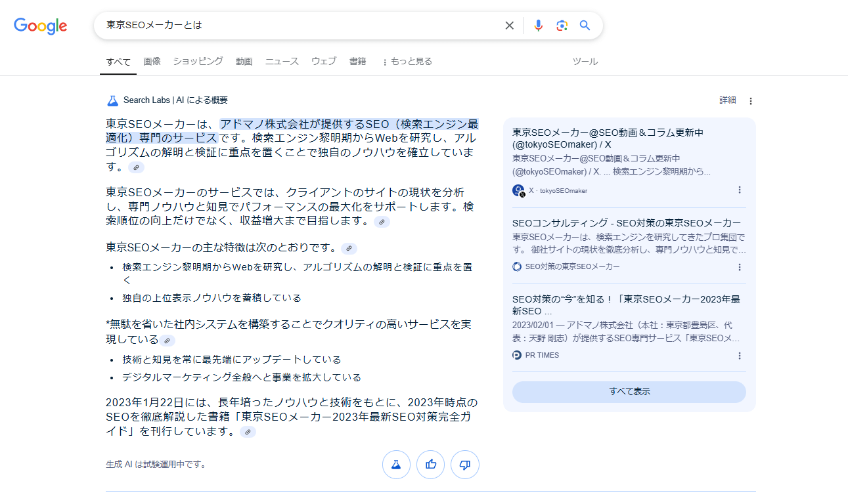Image resolution: width=848 pixels, height=504 pixels.
Task: Expand the もっと見る menu
Action: coord(407,61)
